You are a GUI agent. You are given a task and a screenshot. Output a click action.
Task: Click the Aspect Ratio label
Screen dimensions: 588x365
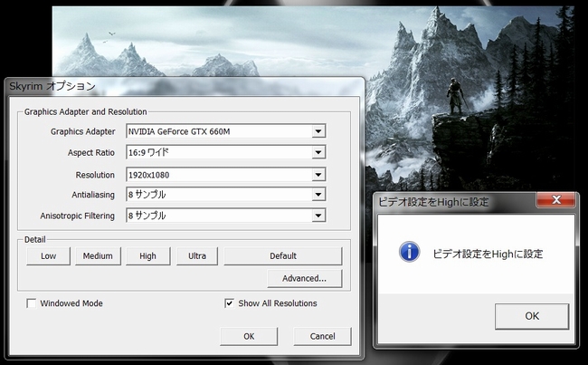[91, 153]
